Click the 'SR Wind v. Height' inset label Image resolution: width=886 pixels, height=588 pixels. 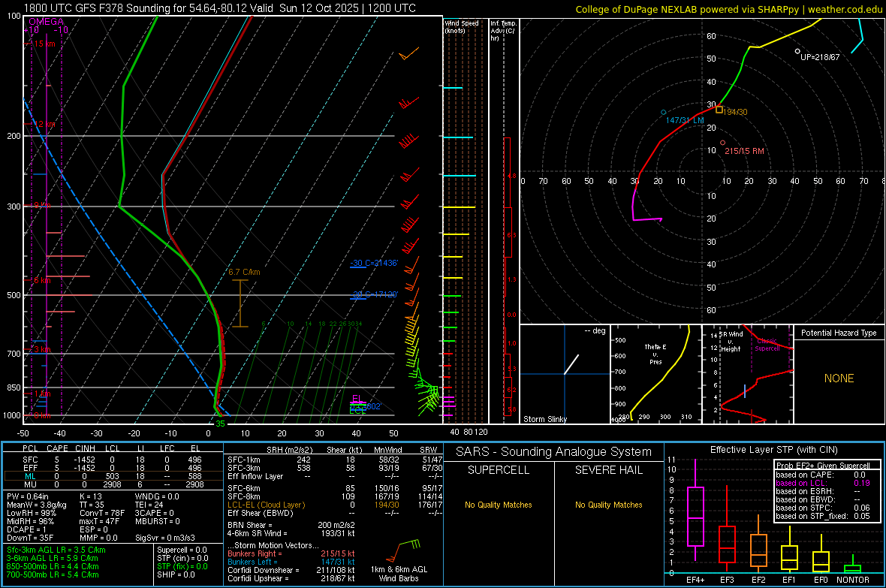pos(731,342)
